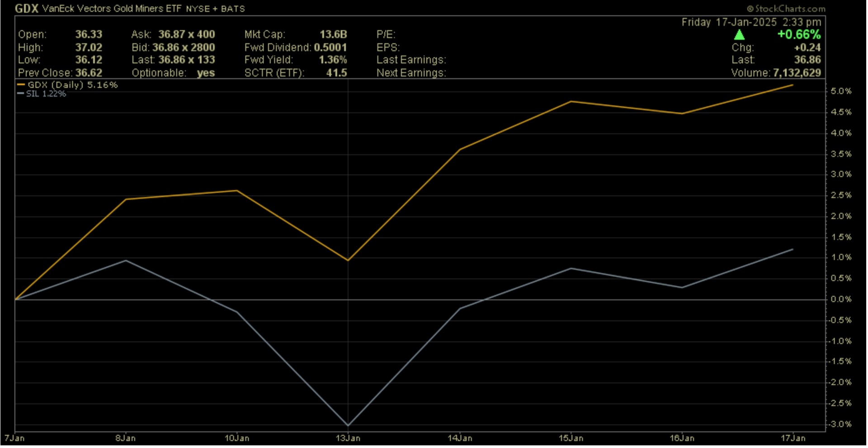868x448 pixels.
Task: Click the 'VanEck Vectors Gold Miners ETF' name
Action: pyautogui.click(x=111, y=9)
